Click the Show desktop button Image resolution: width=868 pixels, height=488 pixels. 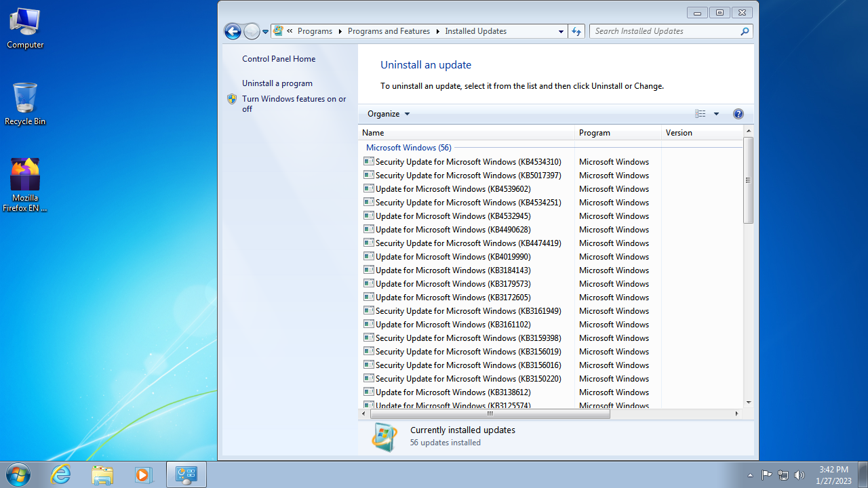[x=863, y=474]
